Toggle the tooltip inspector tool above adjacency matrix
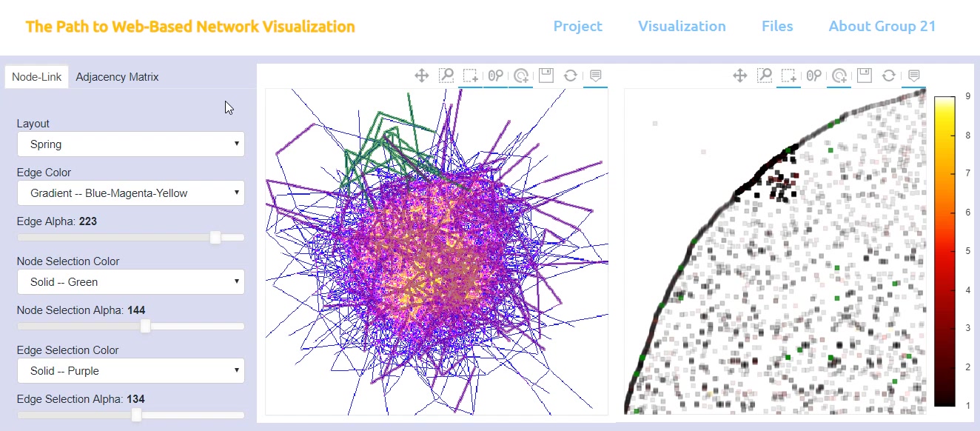The image size is (980, 431). pyautogui.click(x=913, y=75)
